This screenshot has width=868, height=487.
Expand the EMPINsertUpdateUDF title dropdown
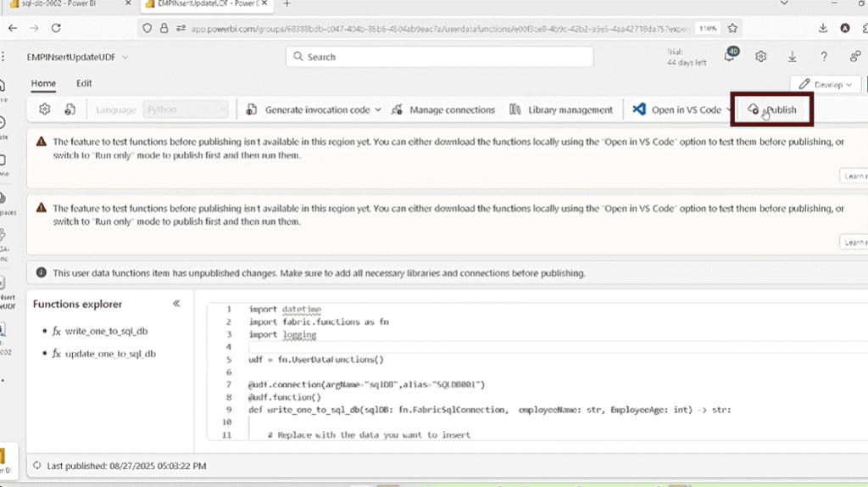tap(125, 57)
